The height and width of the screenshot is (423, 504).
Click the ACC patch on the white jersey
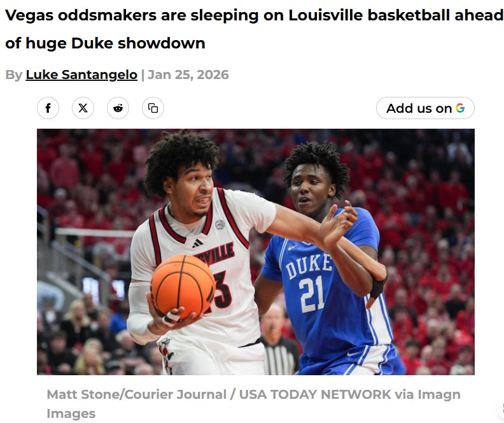pos(220,224)
